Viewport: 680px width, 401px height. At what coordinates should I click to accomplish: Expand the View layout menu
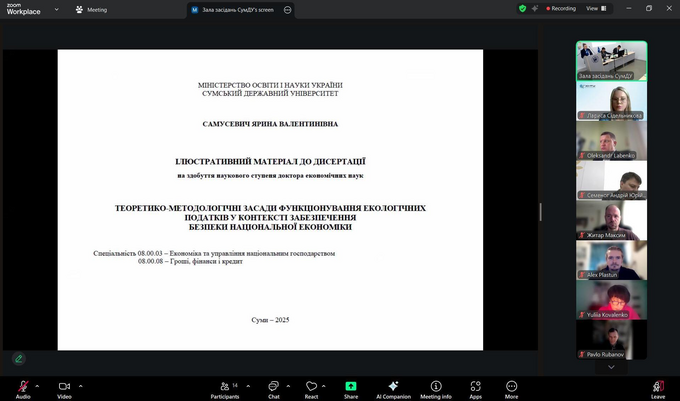[x=594, y=8]
